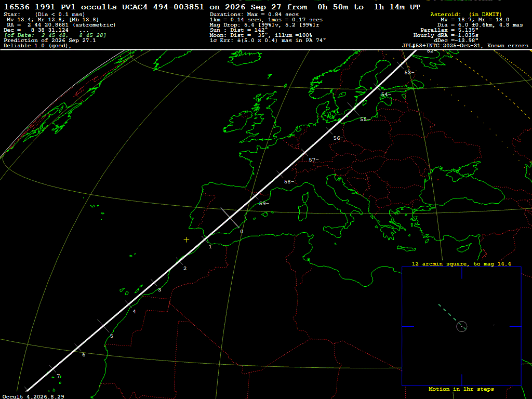Click the faint star dot in inset chart

[x=494, y=325]
